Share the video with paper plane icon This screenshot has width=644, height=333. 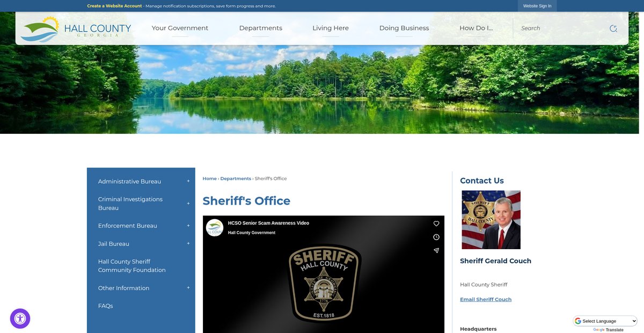(436, 250)
